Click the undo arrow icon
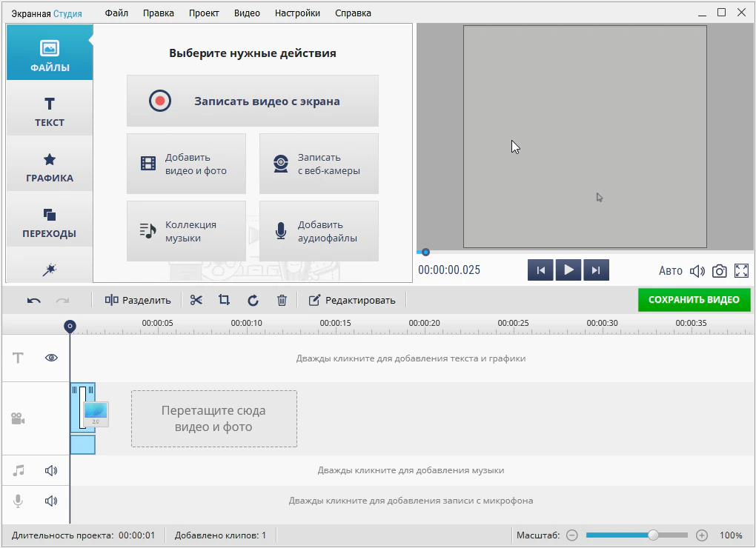 [x=34, y=300]
